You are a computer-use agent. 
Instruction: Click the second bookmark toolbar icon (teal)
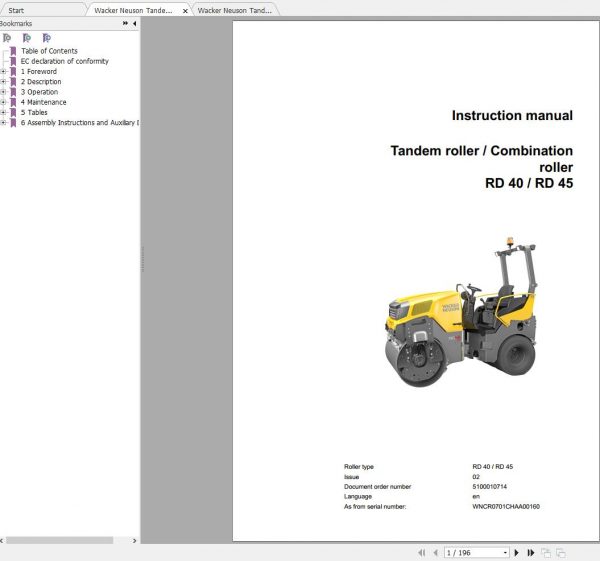coord(27,38)
